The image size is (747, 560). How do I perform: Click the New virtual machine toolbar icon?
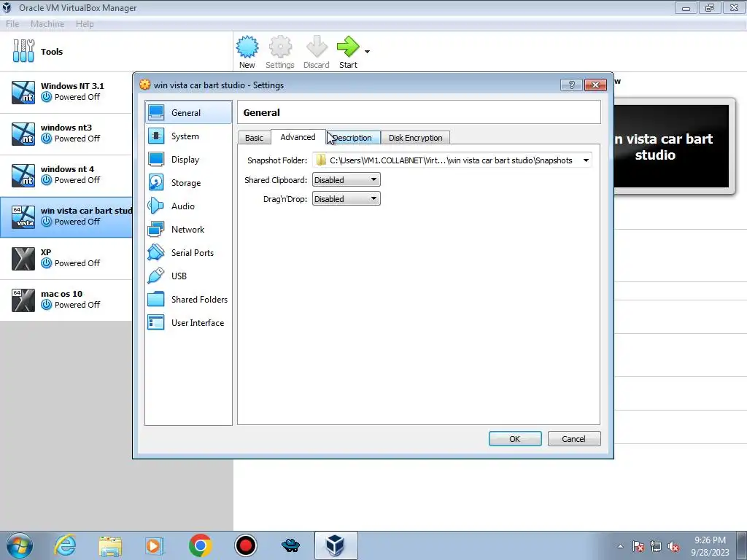point(247,52)
